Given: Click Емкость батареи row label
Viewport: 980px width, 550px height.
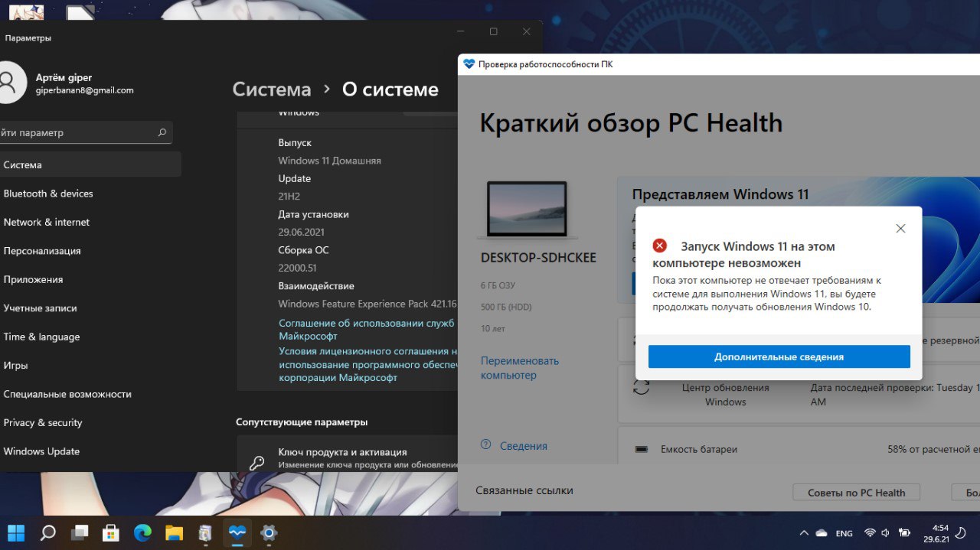Looking at the screenshot, I should 699,449.
